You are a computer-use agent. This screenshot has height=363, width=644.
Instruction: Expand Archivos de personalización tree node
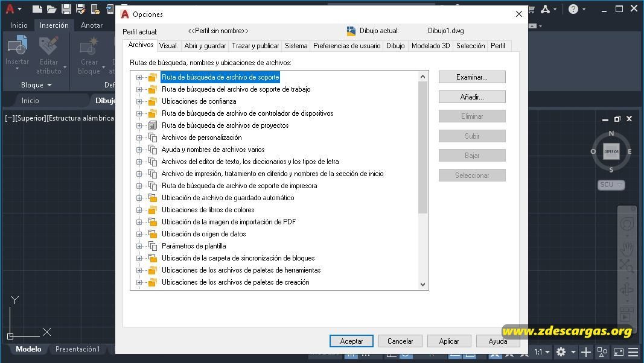coord(139,138)
